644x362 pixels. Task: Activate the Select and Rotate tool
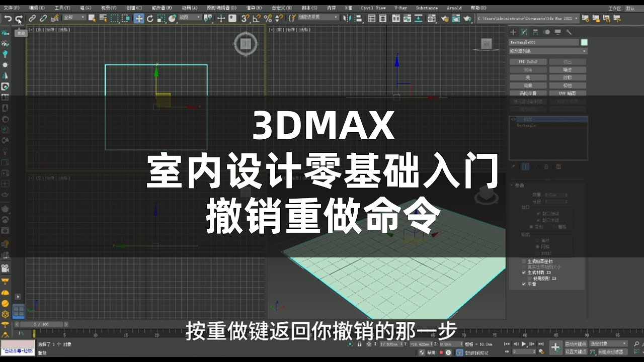[150, 18]
